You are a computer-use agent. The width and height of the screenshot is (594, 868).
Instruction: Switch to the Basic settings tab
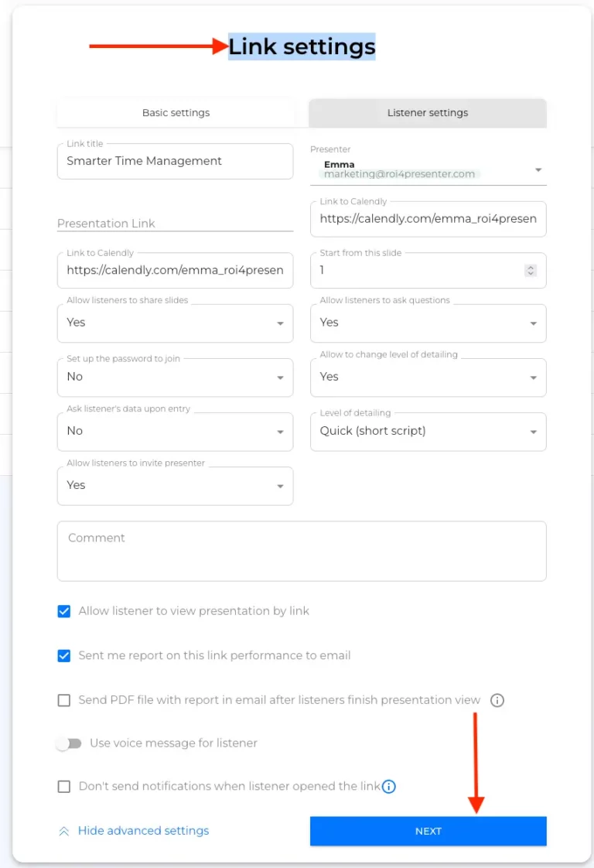coord(176,112)
